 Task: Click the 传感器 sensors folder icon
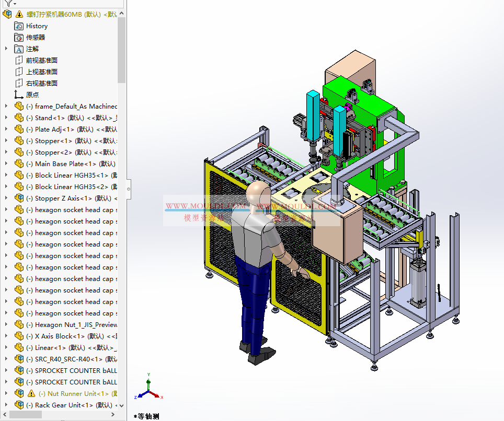pos(19,37)
